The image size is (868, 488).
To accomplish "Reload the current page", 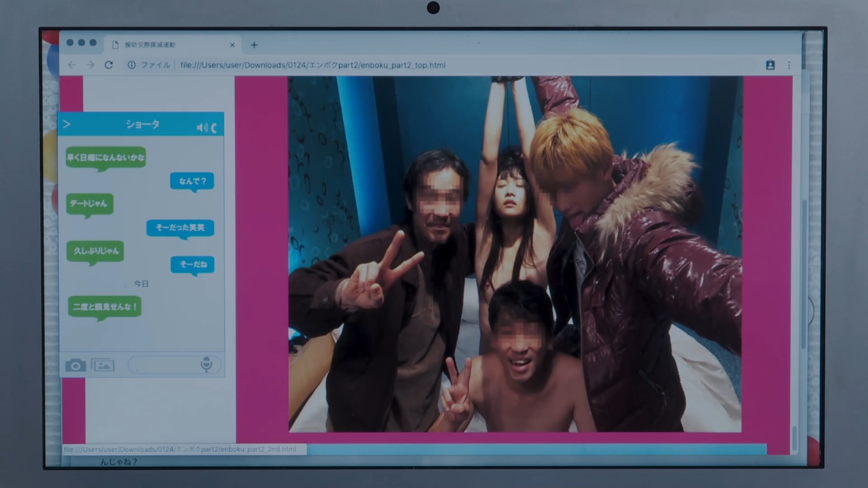I will [x=109, y=65].
